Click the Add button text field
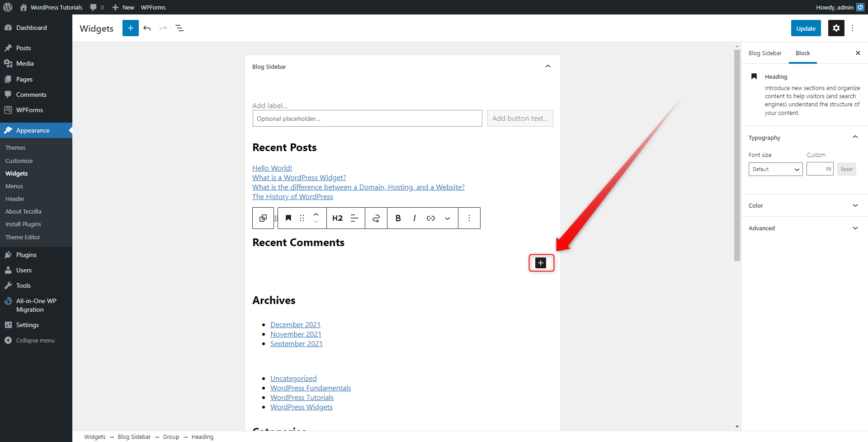The width and height of the screenshot is (868, 442). [x=520, y=119]
